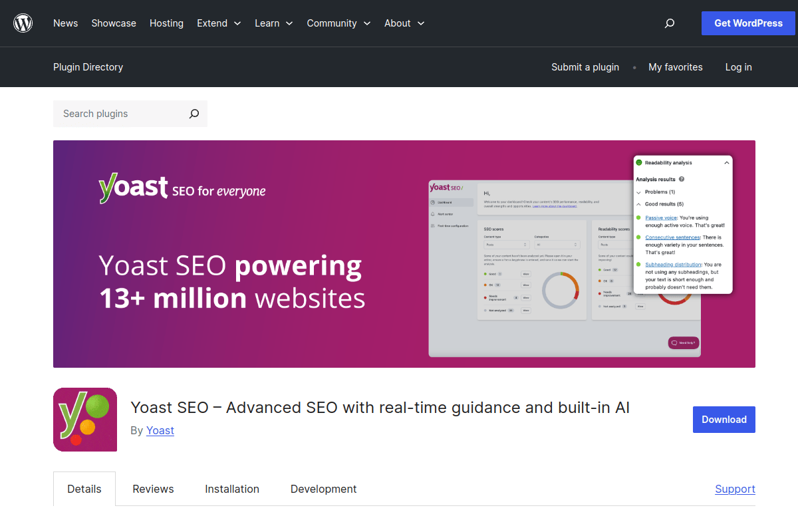Select the Development tab
This screenshot has height=532, width=798.
click(x=323, y=489)
